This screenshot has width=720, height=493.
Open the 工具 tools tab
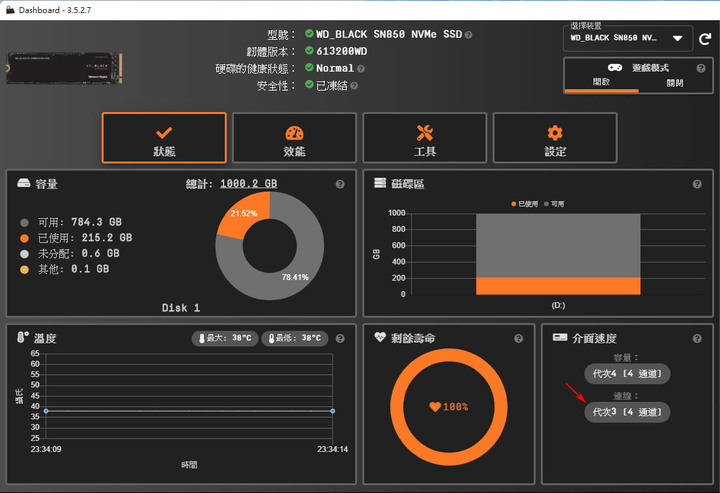pyautogui.click(x=425, y=138)
